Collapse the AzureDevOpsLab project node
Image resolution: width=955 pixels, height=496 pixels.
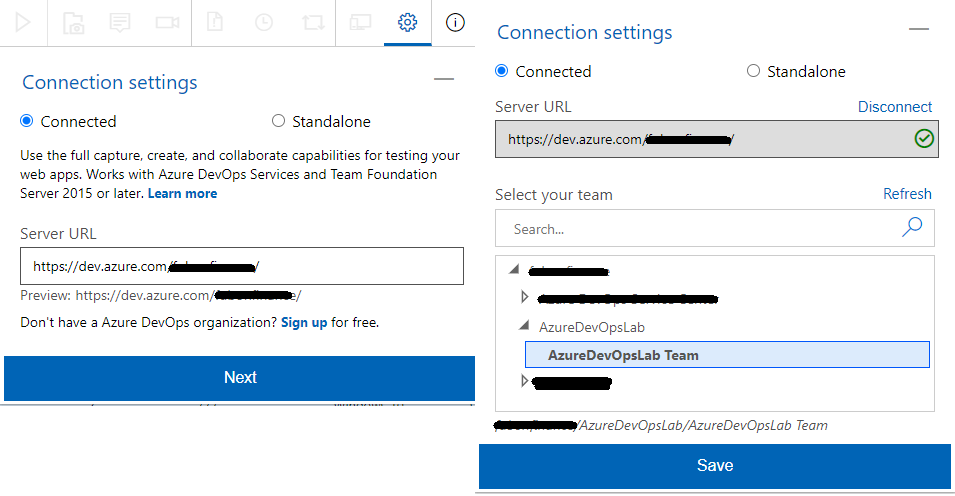pyautogui.click(x=525, y=326)
